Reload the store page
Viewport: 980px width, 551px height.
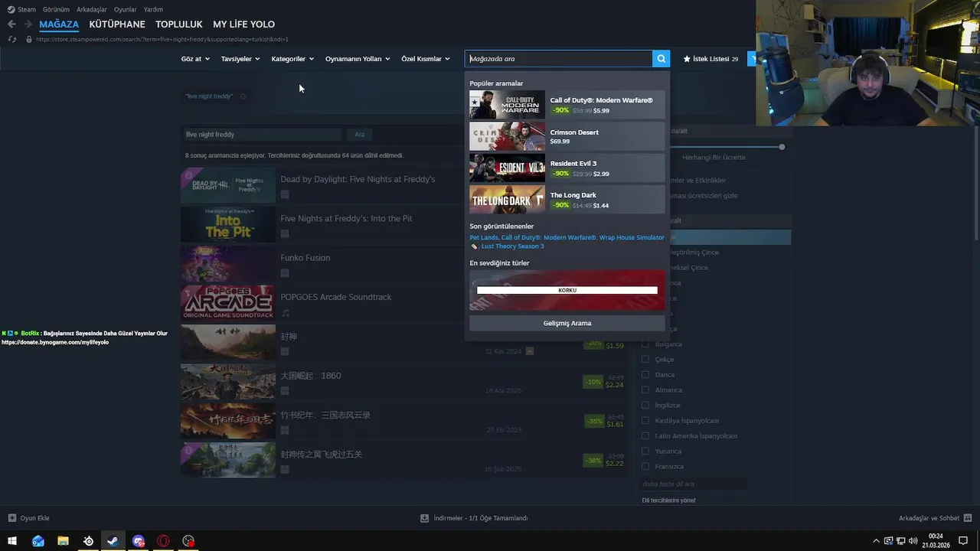(11, 39)
